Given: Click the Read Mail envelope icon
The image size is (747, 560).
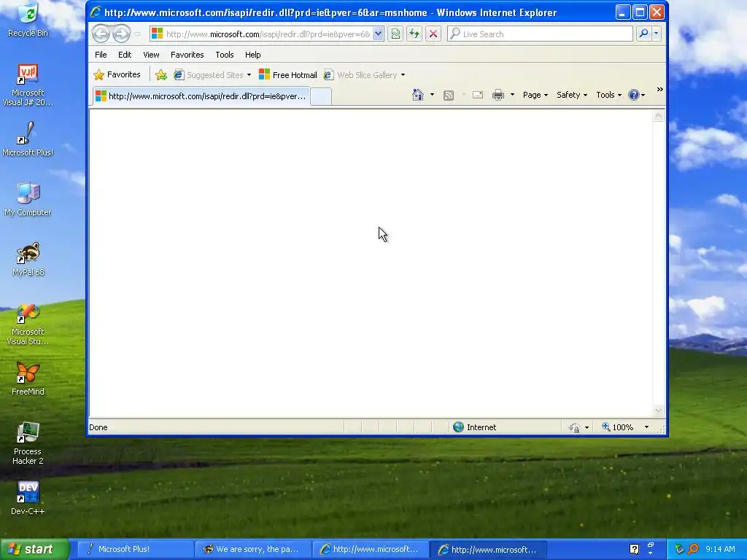Looking at the screenshot, I should [478, 95].
